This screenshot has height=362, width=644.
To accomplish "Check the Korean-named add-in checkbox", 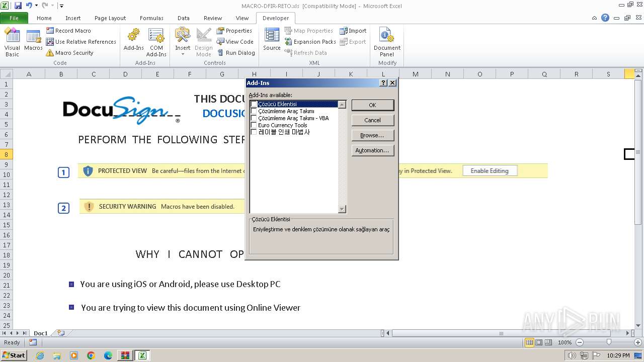I will (254, 132).
